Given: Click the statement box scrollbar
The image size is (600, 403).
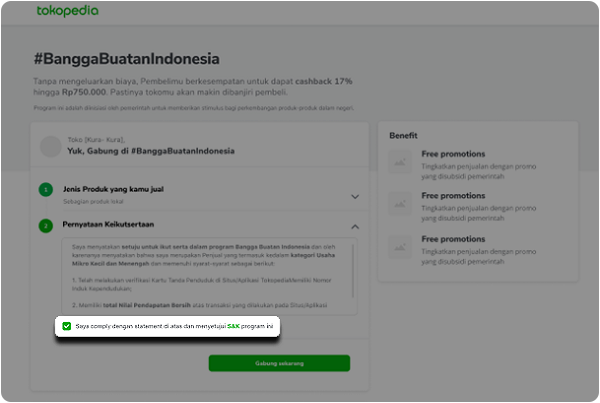Looking at the screenshot, I should click(352, 271).
